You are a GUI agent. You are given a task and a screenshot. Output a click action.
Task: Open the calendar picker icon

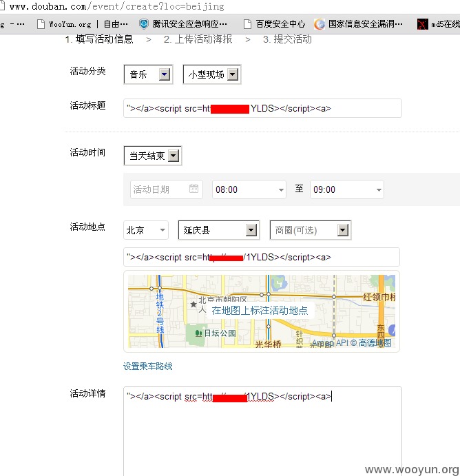[x=194, y=189]
